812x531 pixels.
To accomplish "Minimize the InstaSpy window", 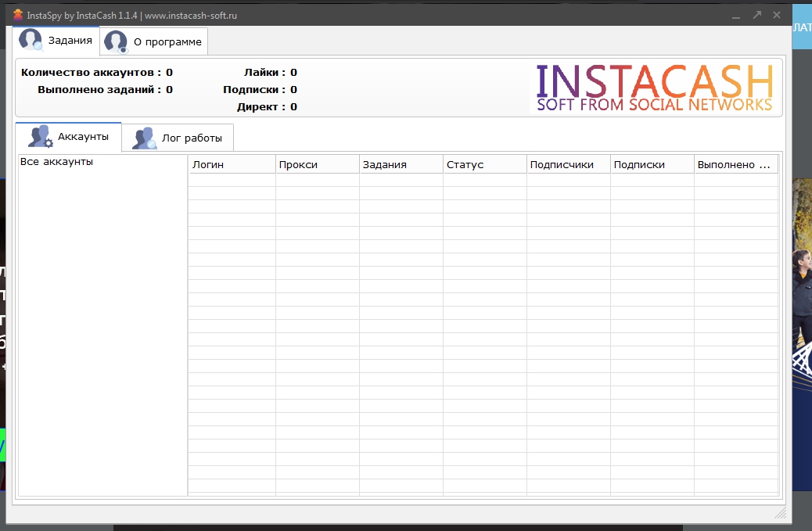I will point(736,16).
